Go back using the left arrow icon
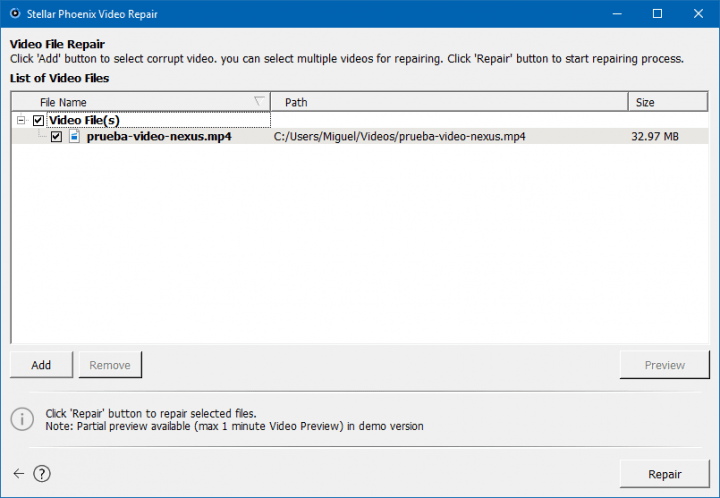This screenshot has width=720, height=498. (18, 474)
